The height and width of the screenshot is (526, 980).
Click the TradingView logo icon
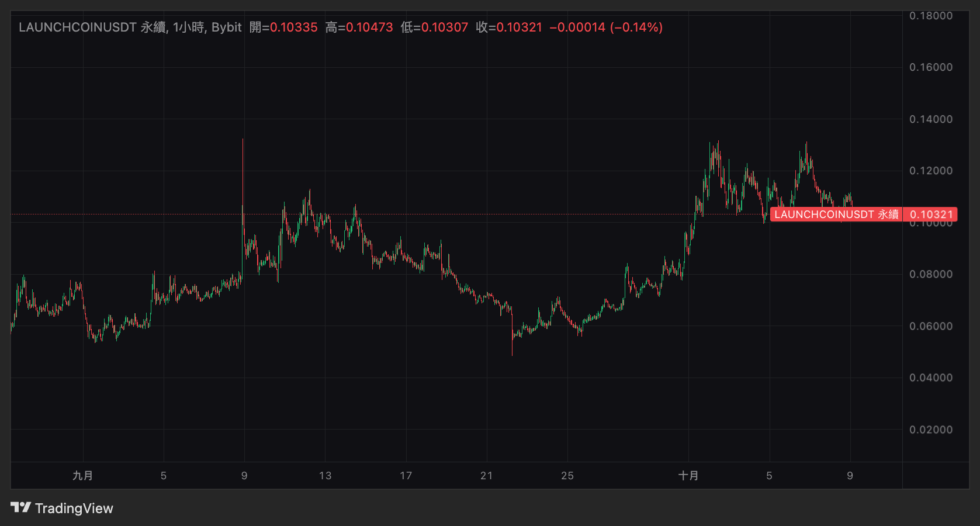coord(20,507)
